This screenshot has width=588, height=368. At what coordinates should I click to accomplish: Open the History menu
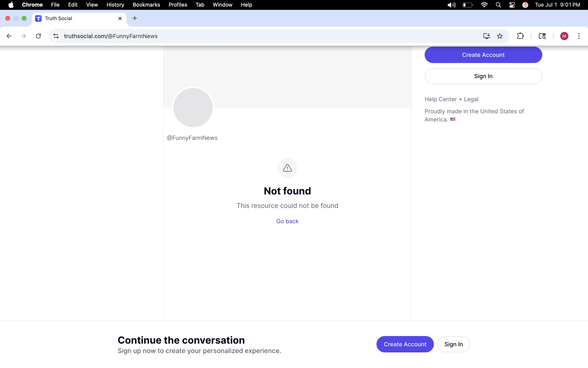(115, 5)
